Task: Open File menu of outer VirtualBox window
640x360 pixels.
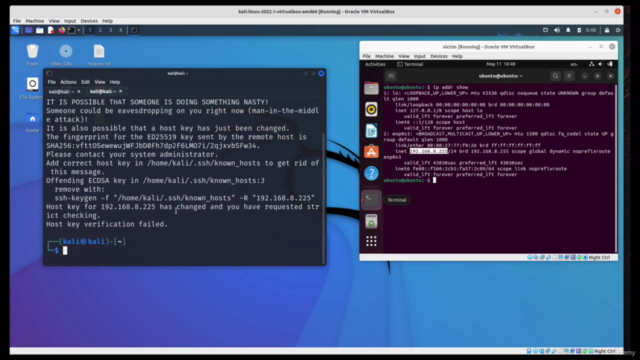Action: coord(17,21)
